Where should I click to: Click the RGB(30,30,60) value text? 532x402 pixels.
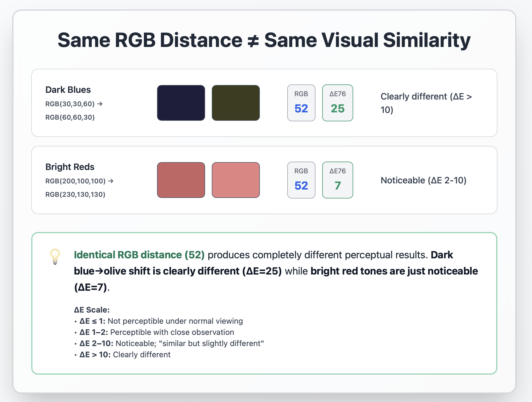70,104
